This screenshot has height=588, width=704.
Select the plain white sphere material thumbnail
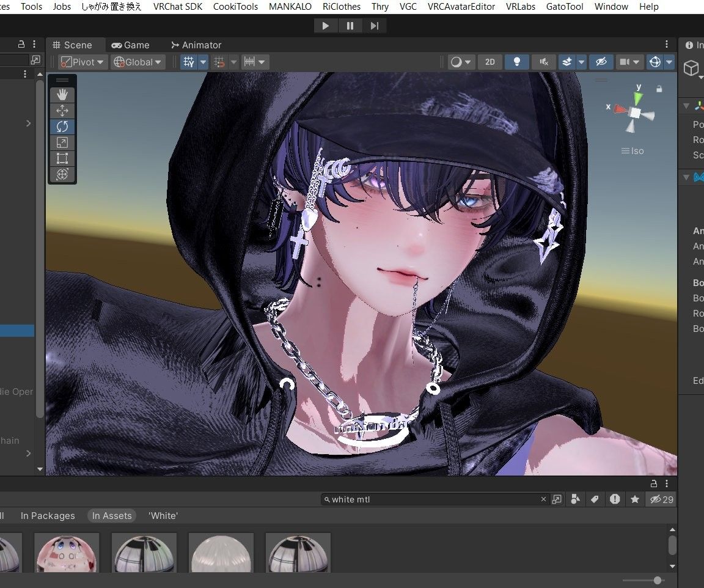(221, 553)
